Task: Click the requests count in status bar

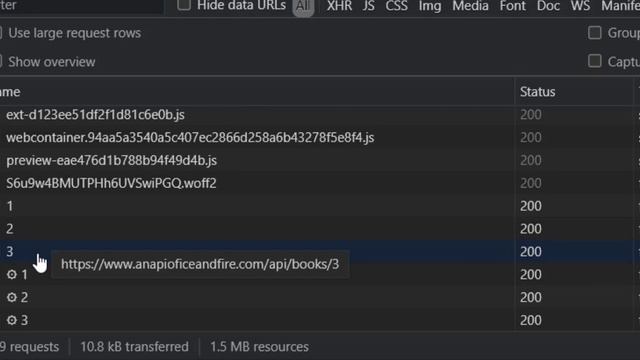Action: 29,347
